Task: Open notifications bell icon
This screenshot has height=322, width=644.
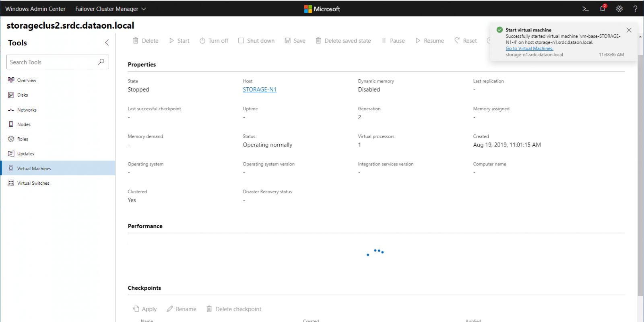Action: pos(603,8)
